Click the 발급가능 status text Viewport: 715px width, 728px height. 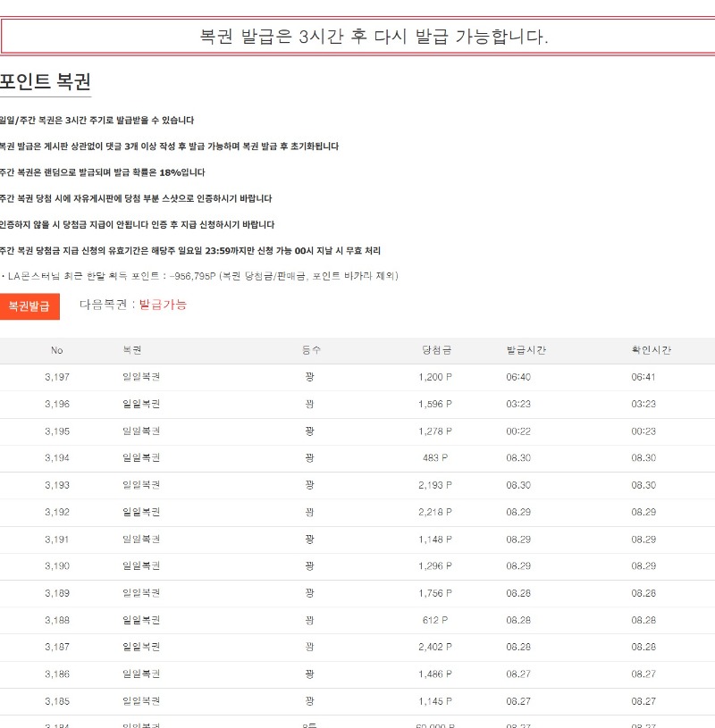click(163, 305)
